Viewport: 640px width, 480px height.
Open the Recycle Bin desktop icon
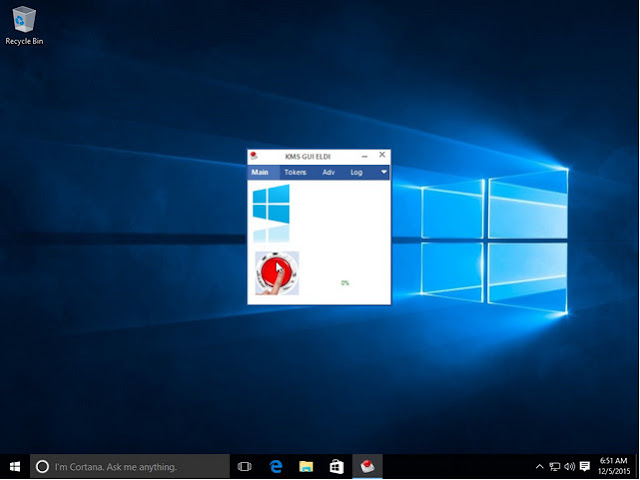(24, 25)
